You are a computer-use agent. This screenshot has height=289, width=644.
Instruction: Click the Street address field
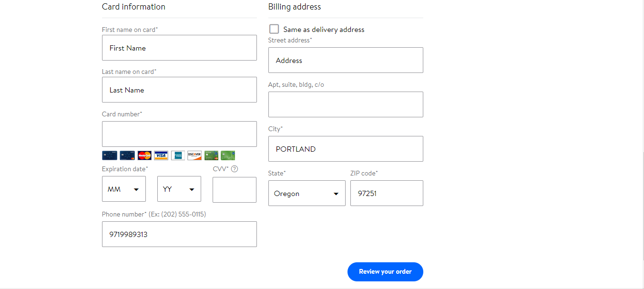click(x=346, y=60)
